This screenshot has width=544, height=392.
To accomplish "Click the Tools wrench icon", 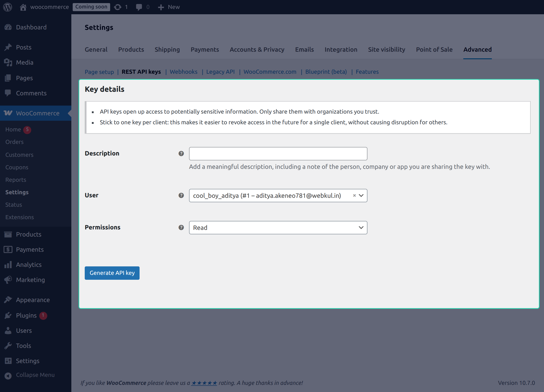I will click(x=8, y=345).
